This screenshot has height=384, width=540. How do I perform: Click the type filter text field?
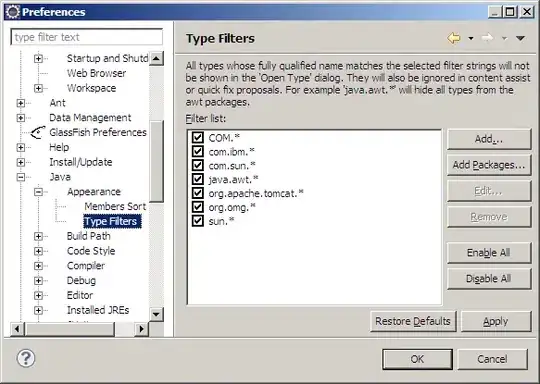[x=87, y=37]
